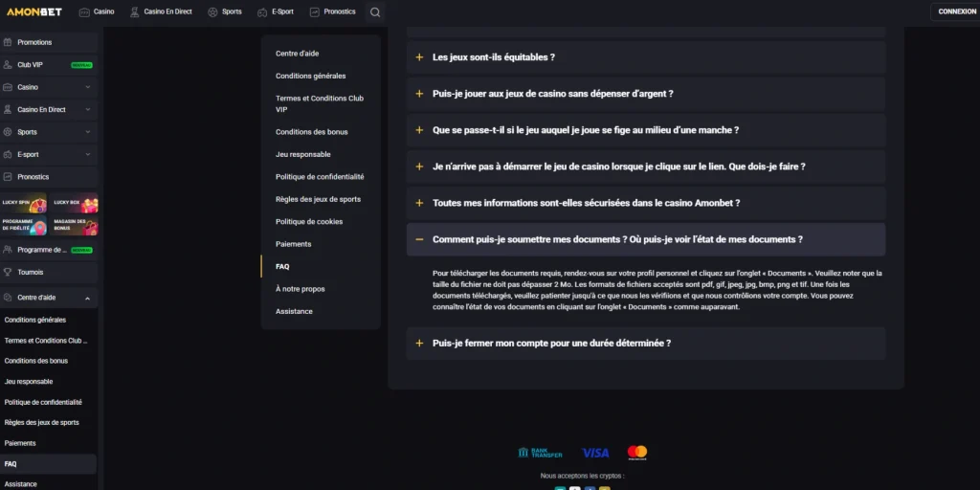Open À notre propos in help panel
Image resolution: width=980 pixels, height=490 pixels.
tap(301, 289)
